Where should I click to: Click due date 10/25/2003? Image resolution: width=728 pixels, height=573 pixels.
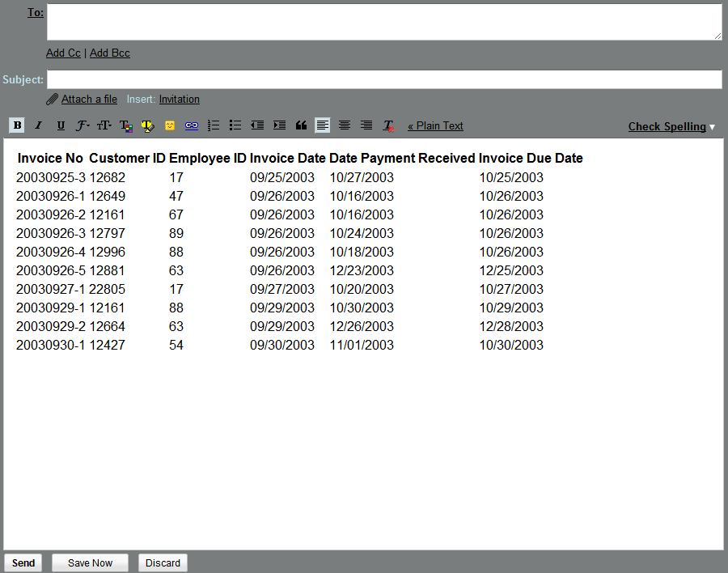coord(511,177)
